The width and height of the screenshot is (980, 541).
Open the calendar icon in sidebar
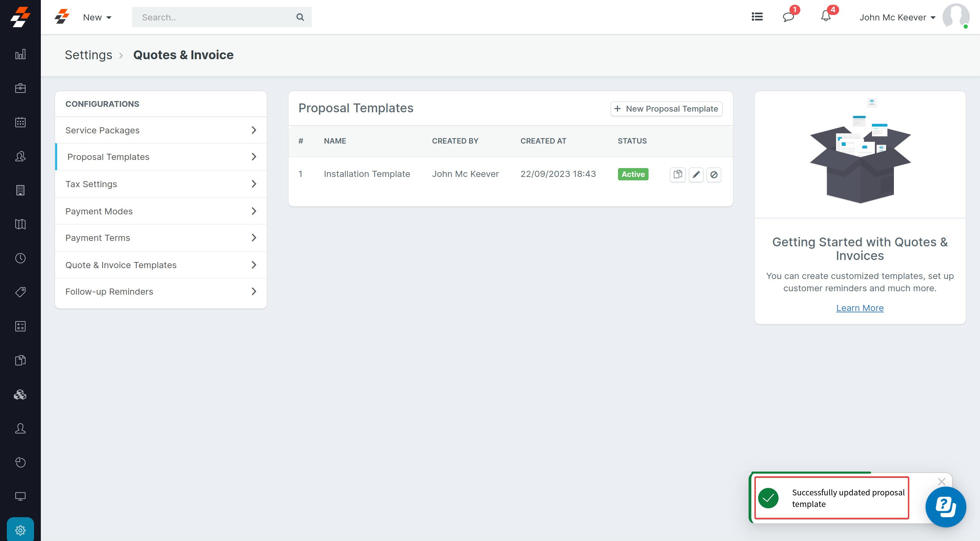(20, 122)
